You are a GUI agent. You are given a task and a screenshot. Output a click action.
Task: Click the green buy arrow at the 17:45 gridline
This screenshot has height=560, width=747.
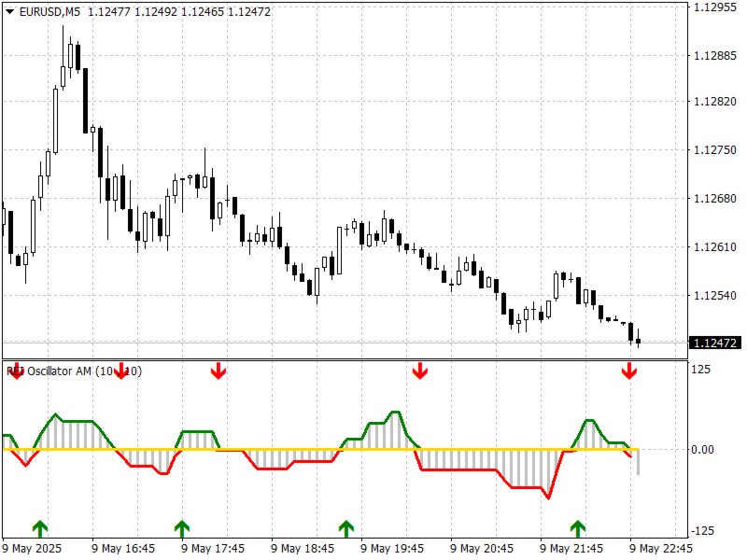pyautogui.click(x=182, y=528)
